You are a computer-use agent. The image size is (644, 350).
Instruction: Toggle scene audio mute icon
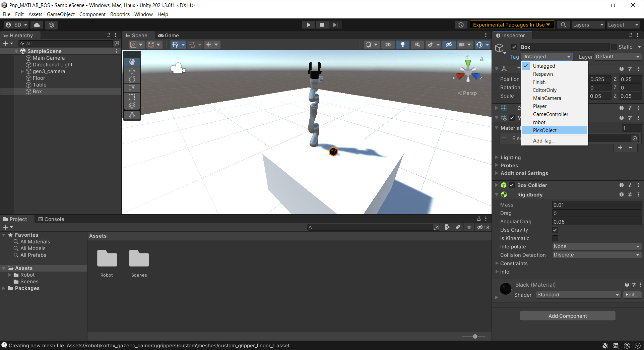coord(417,45)
